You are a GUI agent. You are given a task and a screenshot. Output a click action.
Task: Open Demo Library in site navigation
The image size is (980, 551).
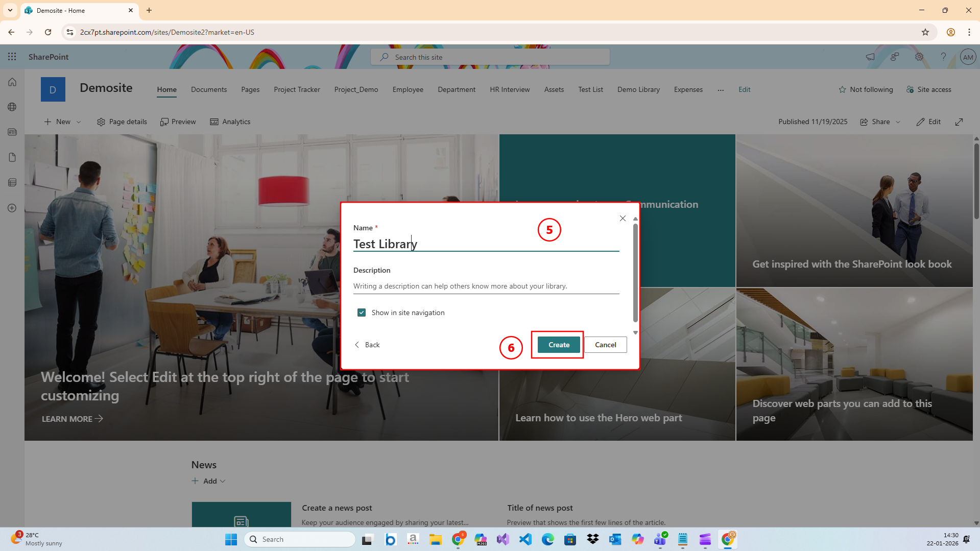point(638,89)
